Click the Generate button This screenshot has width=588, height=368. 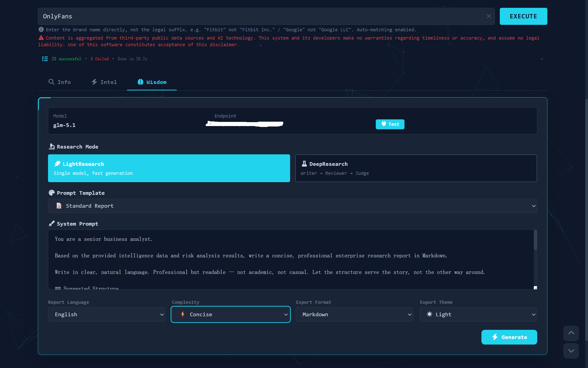click(509, 337)
